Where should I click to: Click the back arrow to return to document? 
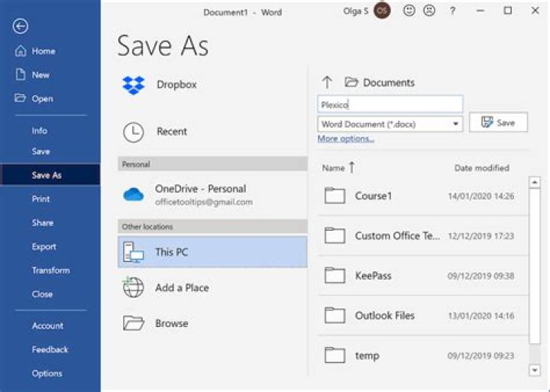point(21,26)
